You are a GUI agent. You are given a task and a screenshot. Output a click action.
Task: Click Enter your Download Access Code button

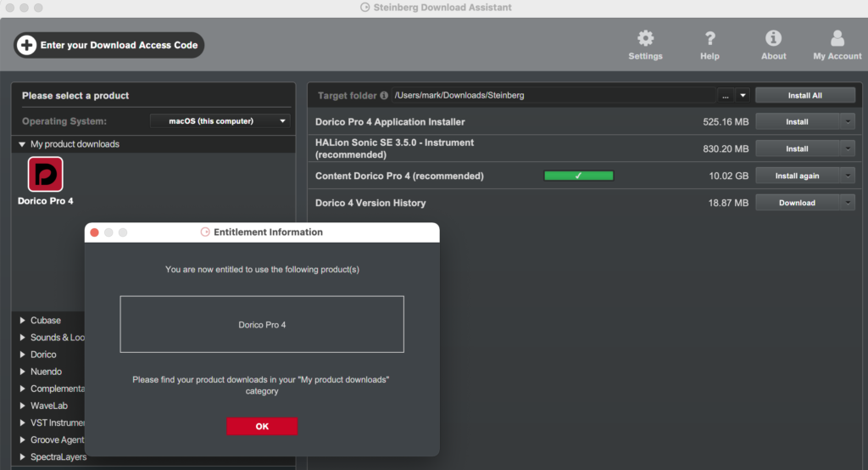click(x=109, y=45)
